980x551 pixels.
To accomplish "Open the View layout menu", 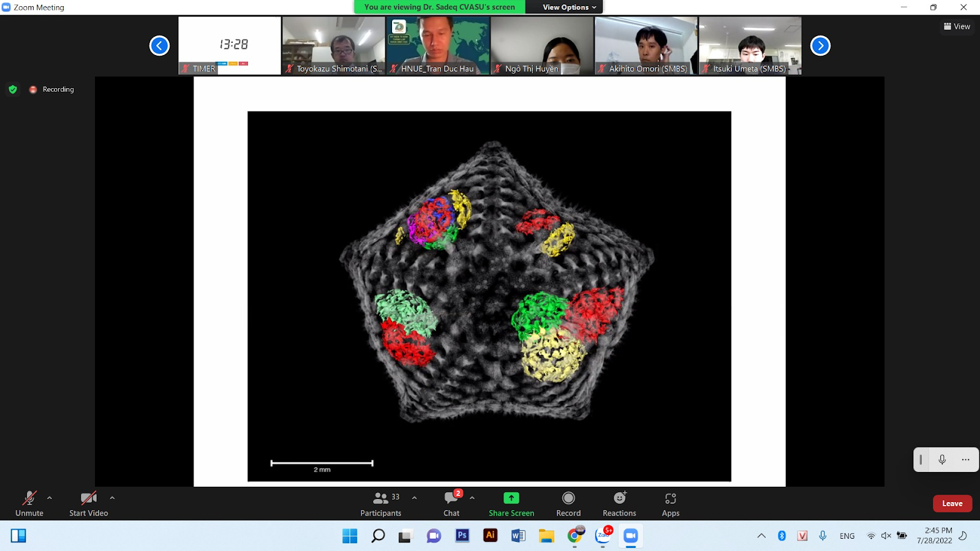I will pyautogui.click(x=957, y=26).
